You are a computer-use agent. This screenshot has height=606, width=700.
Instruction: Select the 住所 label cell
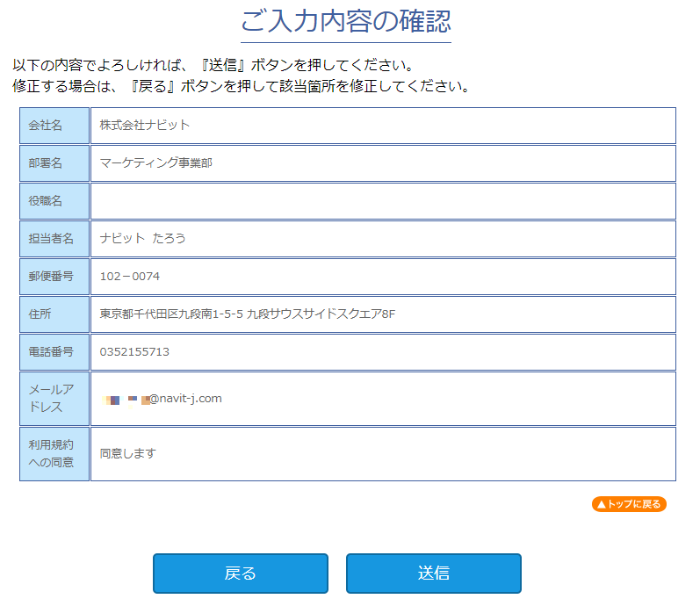point(54,314)
